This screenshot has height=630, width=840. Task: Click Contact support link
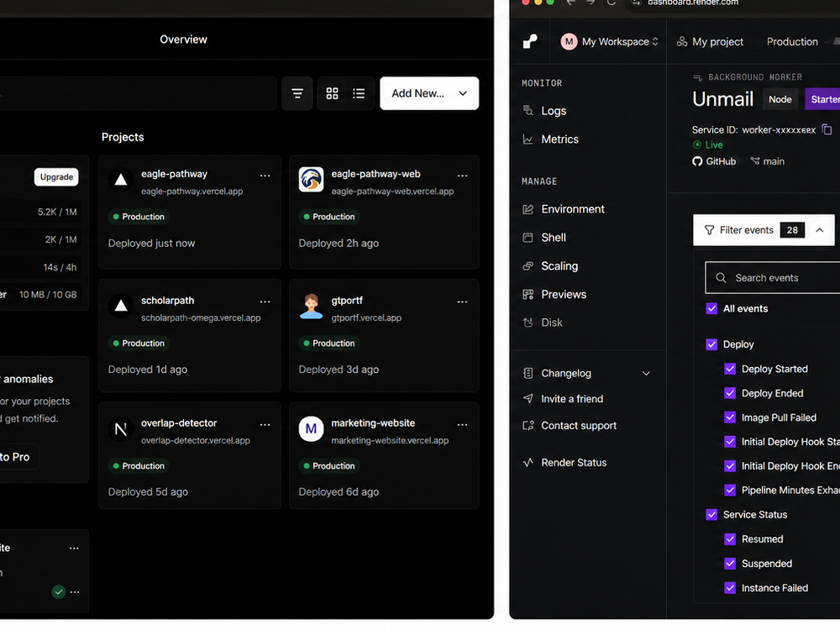point(579,426)
